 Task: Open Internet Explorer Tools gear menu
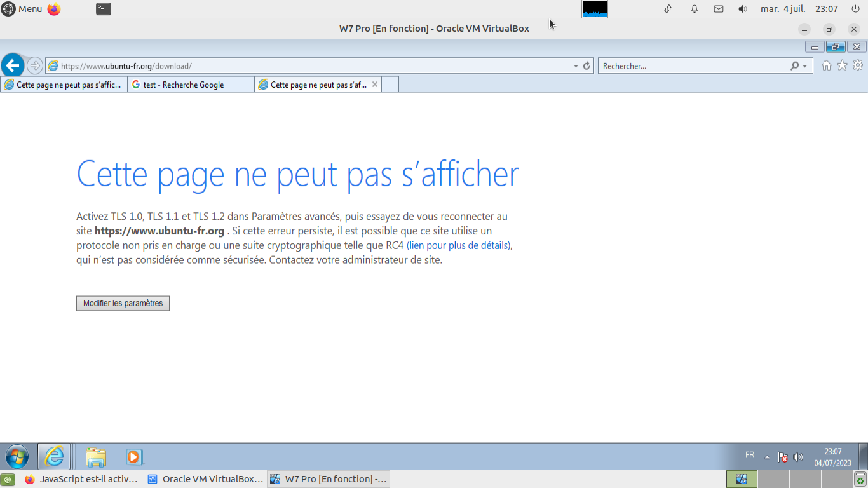(x=858, y=65)
